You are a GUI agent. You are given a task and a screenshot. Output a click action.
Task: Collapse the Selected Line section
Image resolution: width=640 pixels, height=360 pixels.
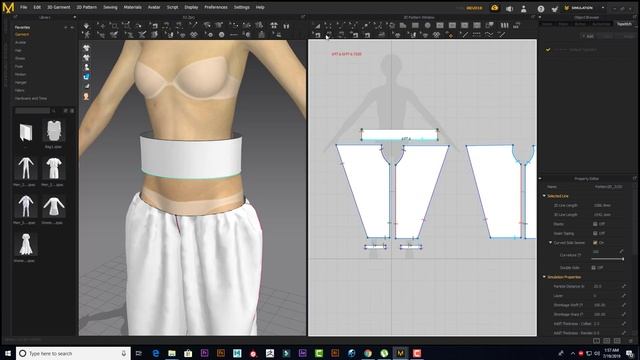(544, 196)
